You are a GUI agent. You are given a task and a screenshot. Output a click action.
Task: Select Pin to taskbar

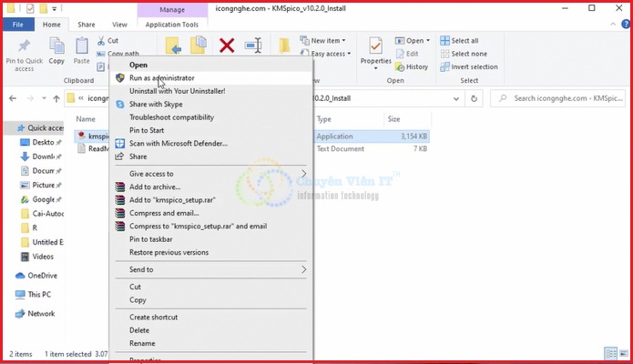point(210,239)
